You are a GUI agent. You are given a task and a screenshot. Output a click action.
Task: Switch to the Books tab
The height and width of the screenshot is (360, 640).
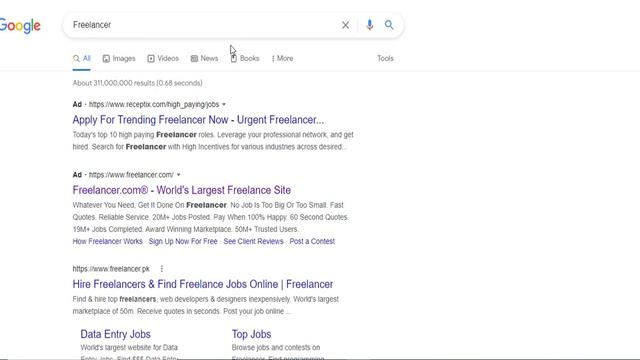coord(245,58)
